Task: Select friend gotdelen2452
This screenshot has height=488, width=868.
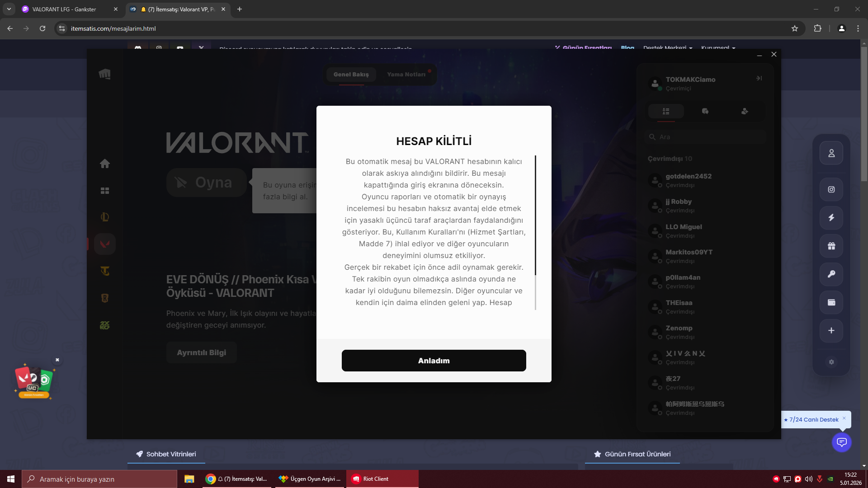Action: 705,180
